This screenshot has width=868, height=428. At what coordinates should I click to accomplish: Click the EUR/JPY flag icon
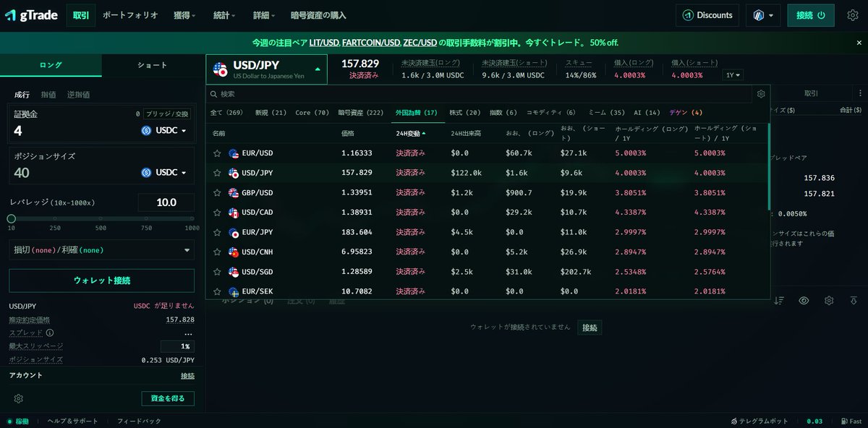(x=233, y=233)
